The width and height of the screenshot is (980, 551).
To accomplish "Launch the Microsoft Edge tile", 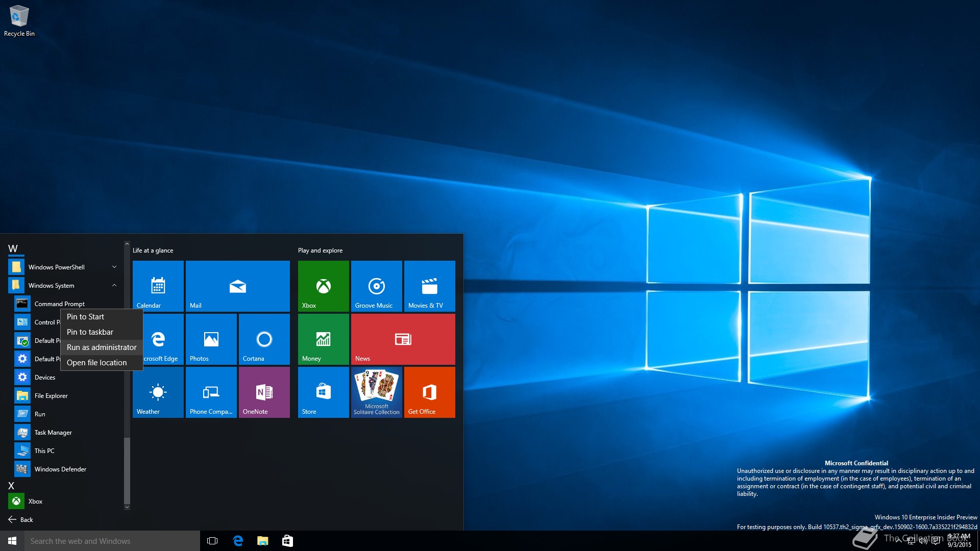I will [163, 339].
